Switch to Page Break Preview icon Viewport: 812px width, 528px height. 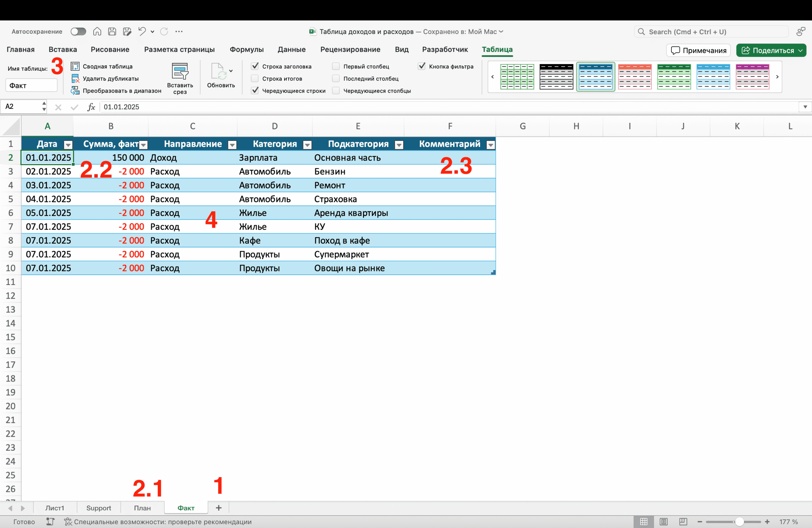[683, 522]
